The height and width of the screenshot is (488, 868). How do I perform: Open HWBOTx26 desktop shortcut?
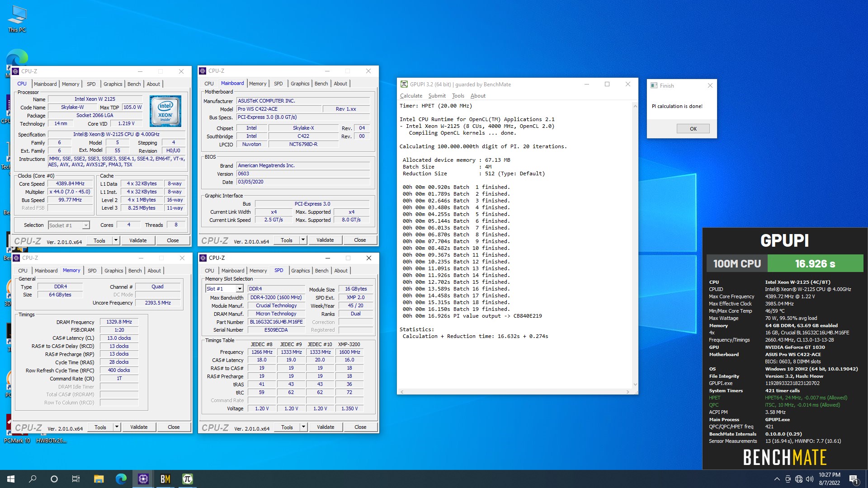[51, 441]
